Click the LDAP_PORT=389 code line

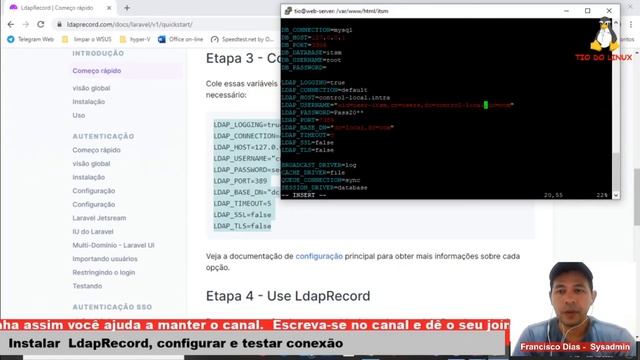pyautogui.click(x=240, y=181)
